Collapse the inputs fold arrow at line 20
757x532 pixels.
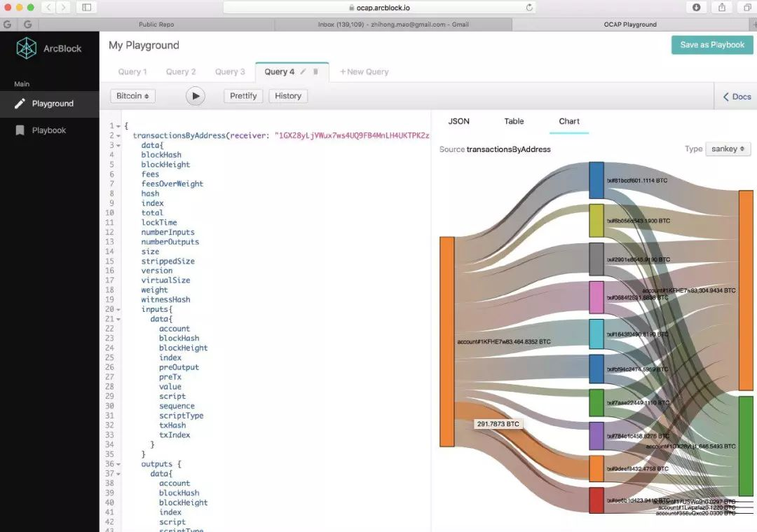click(118, 309)
